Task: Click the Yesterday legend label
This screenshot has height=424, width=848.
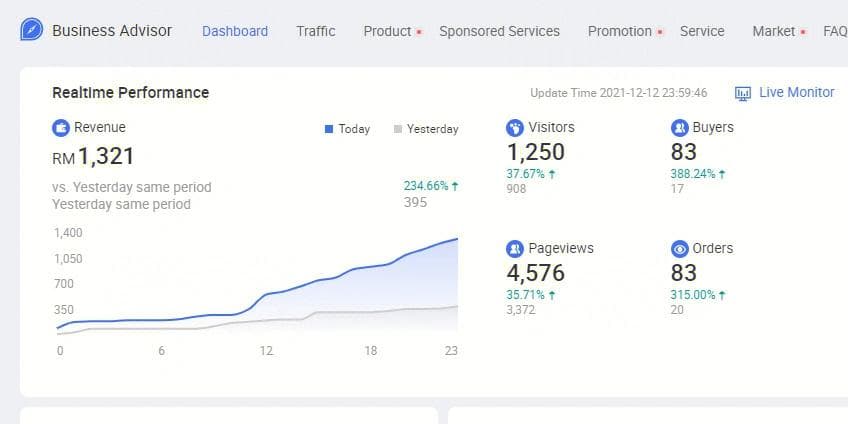Action: point(433,129)
